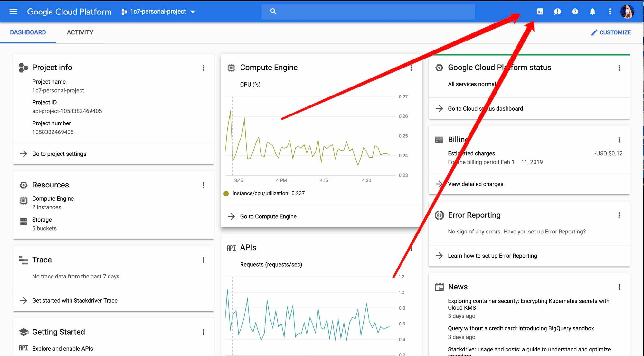Click Go to Compute Engine link

[268, 216]
